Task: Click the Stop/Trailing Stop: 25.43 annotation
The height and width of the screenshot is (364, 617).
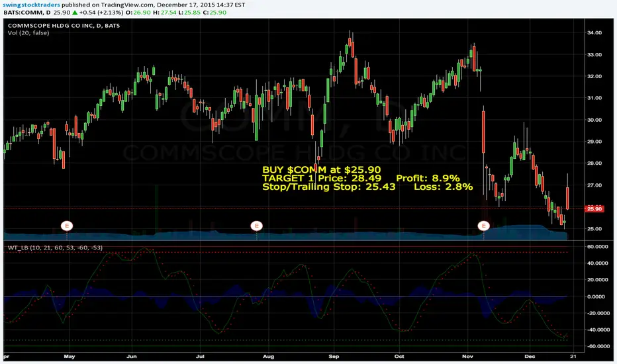Action: (x=328, y=187)
